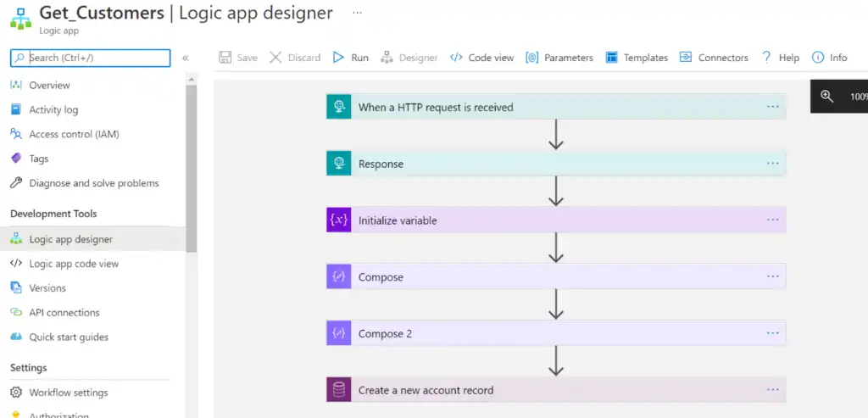Click the Quick start guides icon
The image size is (868, 418).
coord(16,337)
